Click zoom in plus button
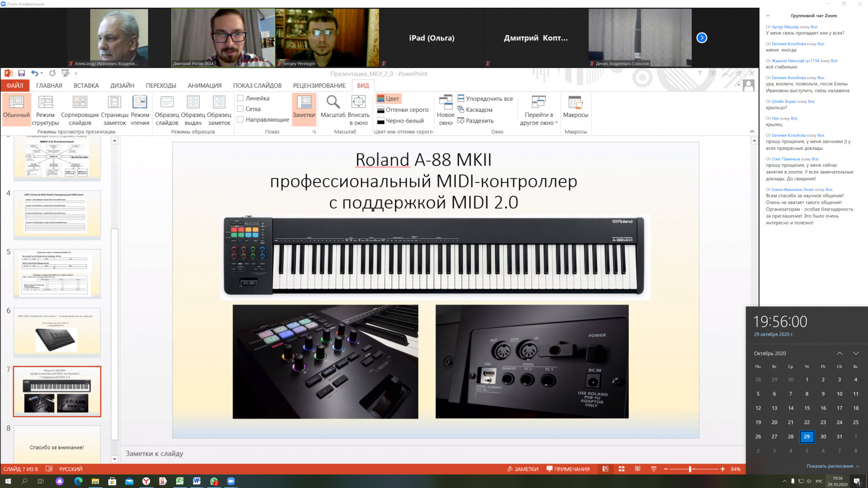The image size is (868, 488). [x=722, y=469]
